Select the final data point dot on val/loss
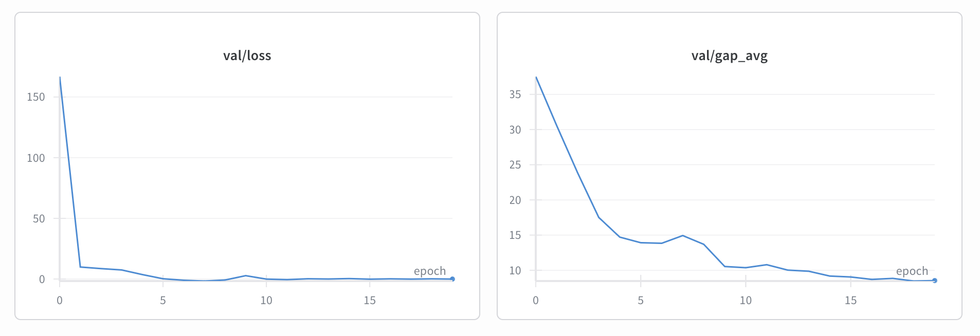The width and height of the screenshot is (980, 336). pyautogui.click(x=452, y=279)
